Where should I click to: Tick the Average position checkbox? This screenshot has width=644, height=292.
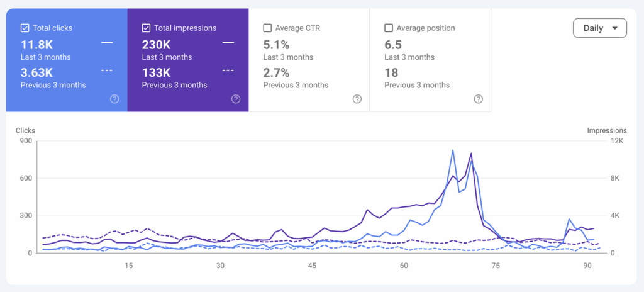(389, 28)
